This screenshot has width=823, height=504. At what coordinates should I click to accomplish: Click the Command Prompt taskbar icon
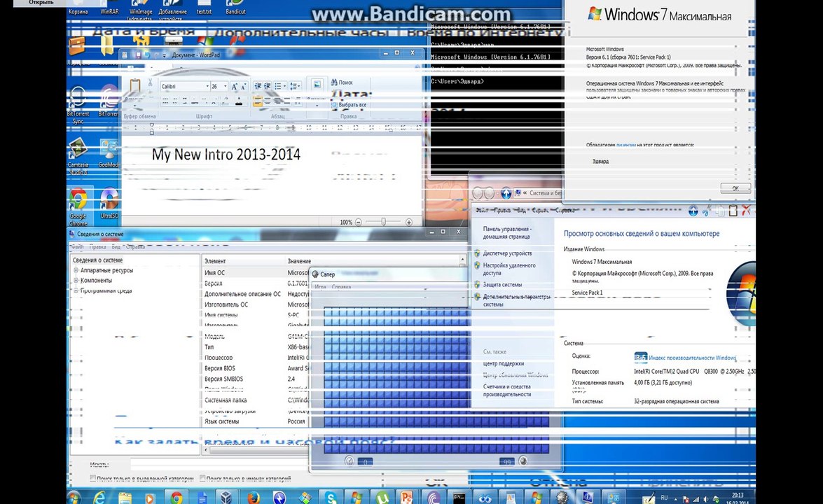459,497
